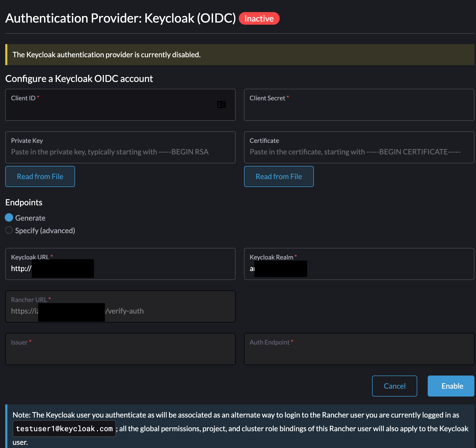The height and width of the screenshot is (448, 476).
Task: Select the Generate endpoints radio button
Action: point(9,217)
